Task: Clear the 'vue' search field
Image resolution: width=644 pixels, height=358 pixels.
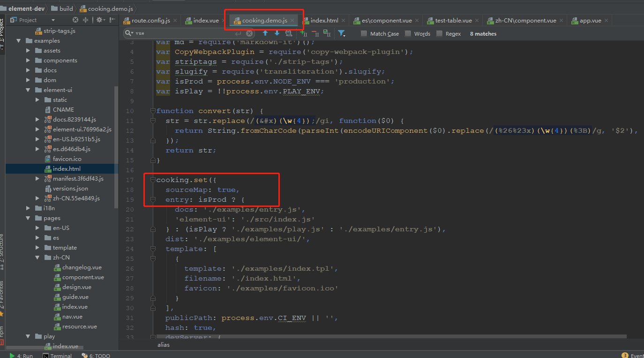Action: click(249, 33)
